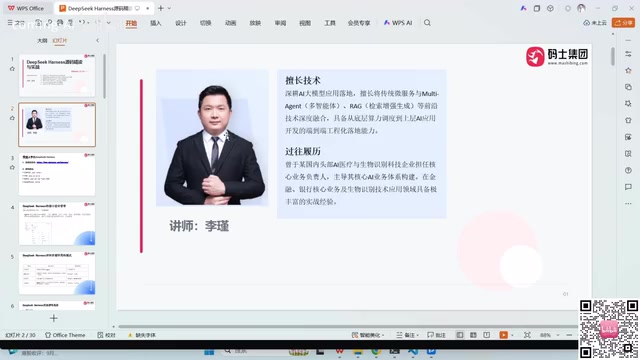640x360 pixels.
Task: Click the Office Theme status entry
Action: (x=65, y=335)
